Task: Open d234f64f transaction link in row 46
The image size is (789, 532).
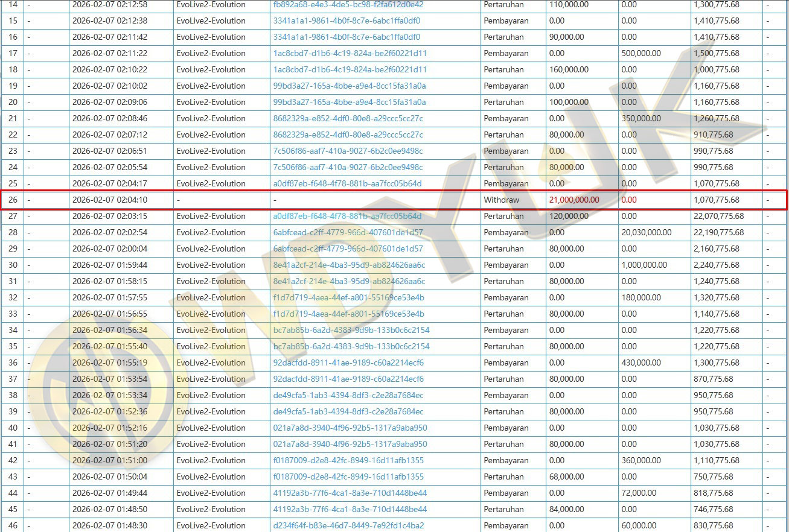Action: (348, 526)
